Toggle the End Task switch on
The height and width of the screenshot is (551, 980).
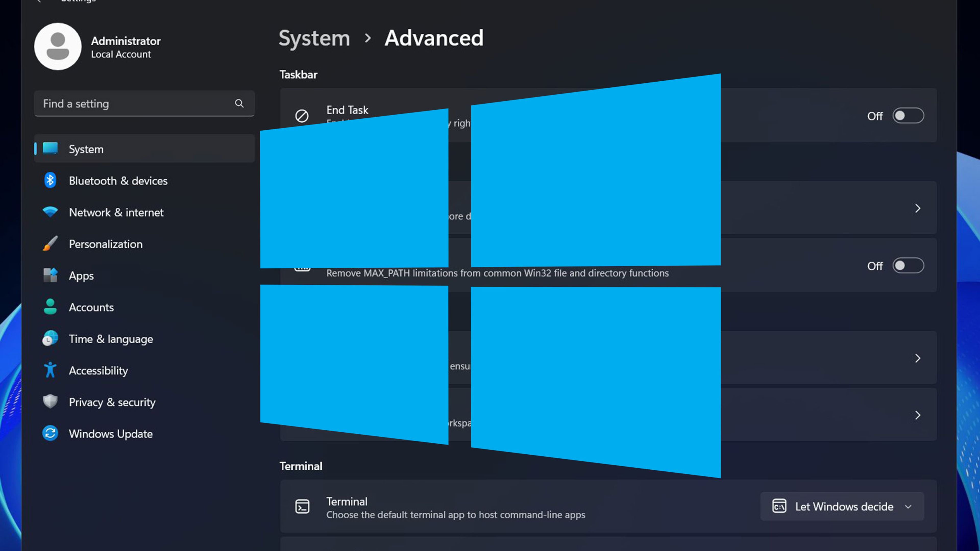(908, 116)
